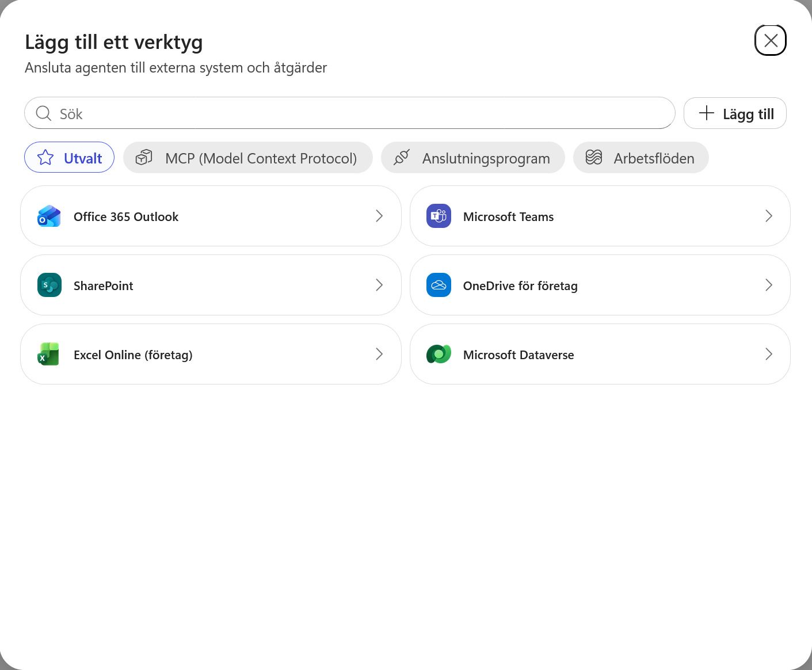
Task: Click the OneDrive för företag cloud icon
Action: click(439, 285)
